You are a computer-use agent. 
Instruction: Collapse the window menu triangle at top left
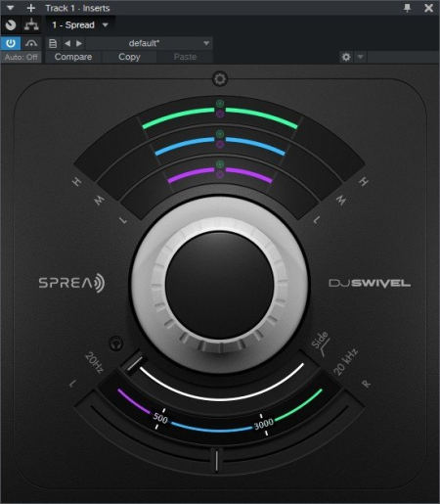pyautogui.click(x=10, y=8)
